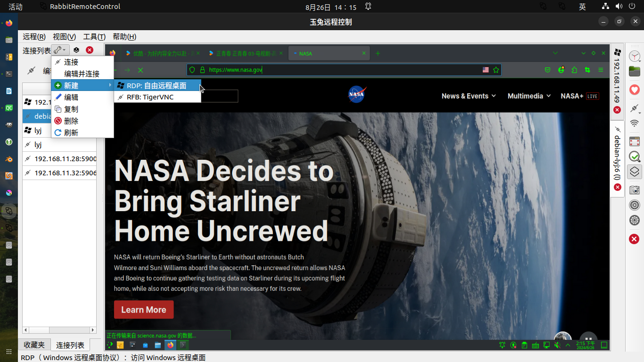Expand the News & Events menu
This screenshot has height=362, width=644.
(x=469, y=96)
